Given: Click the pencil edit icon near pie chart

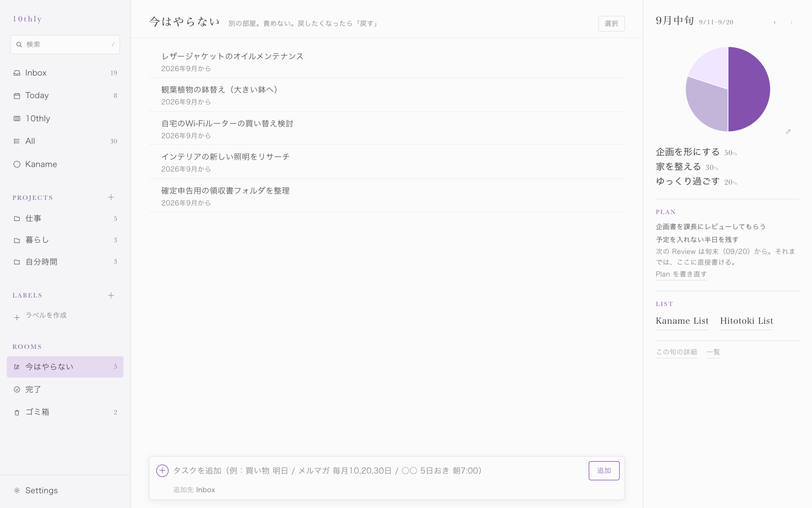Looking at the screenshot, I should point(788,132).
